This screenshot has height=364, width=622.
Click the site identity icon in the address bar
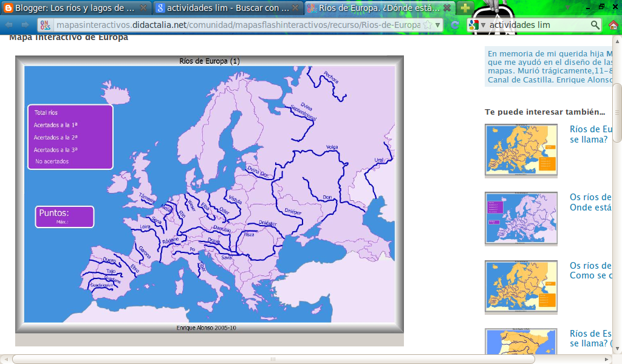coord(45,25)
